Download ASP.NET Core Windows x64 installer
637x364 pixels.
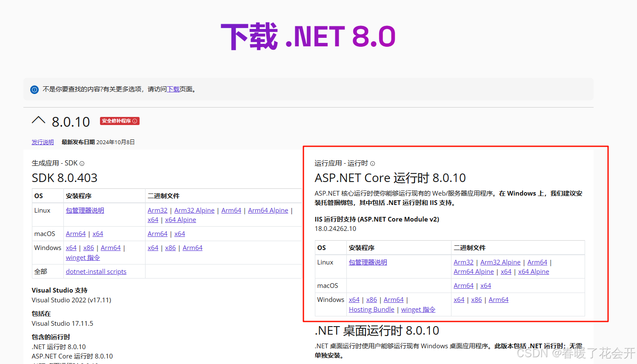pyautogui.click(x=354, y=300)
